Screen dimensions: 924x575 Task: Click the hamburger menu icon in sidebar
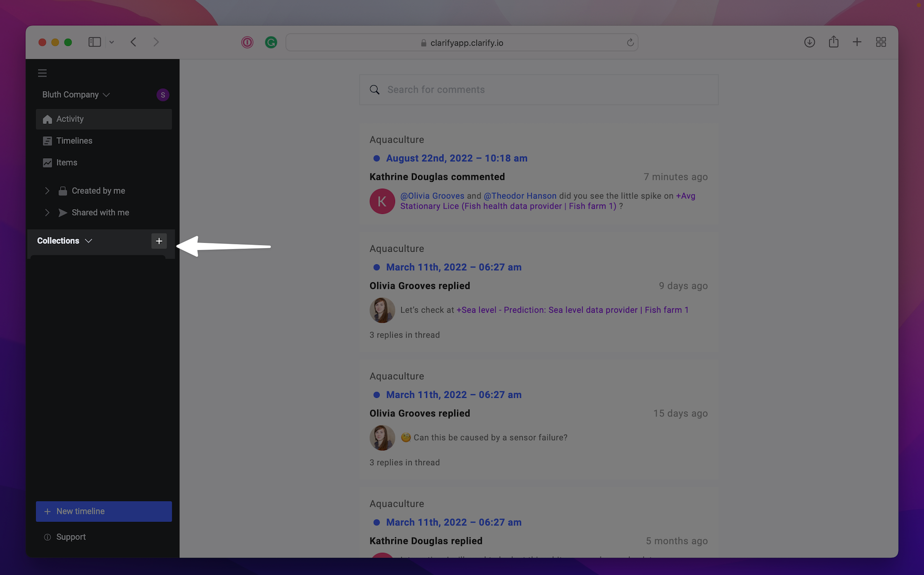[43, 73]
